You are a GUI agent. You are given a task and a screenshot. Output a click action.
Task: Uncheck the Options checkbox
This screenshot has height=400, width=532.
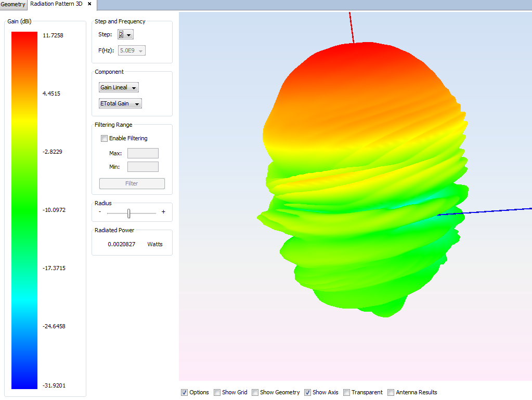click(x=184, y=393)
